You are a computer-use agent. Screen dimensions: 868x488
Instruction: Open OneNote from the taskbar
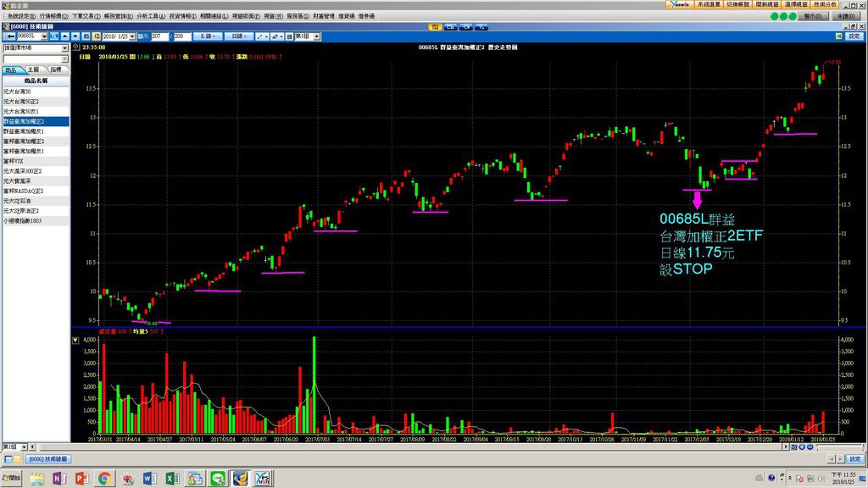tap(59, 478)
